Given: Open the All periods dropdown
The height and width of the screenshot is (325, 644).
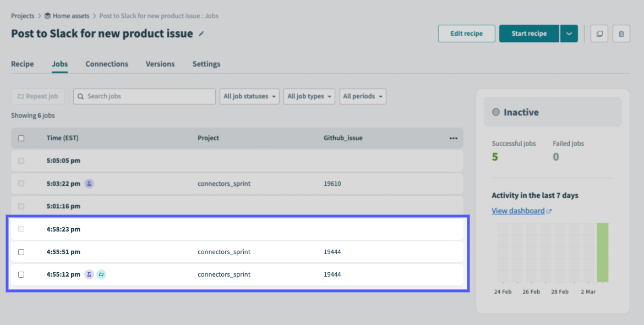Looking at the screenshot, I should [x=362, y=96].
